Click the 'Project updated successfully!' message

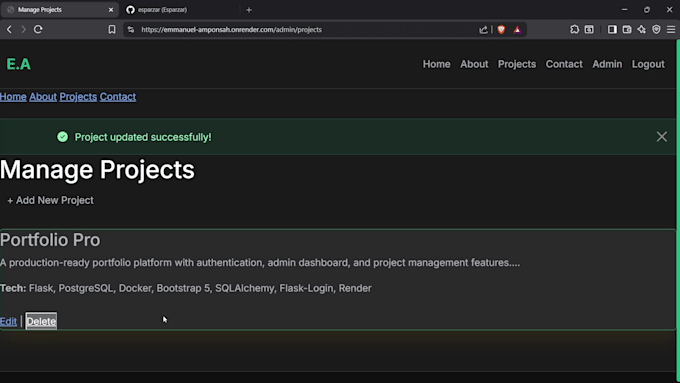pyautogui.click(x=143, y=137)
